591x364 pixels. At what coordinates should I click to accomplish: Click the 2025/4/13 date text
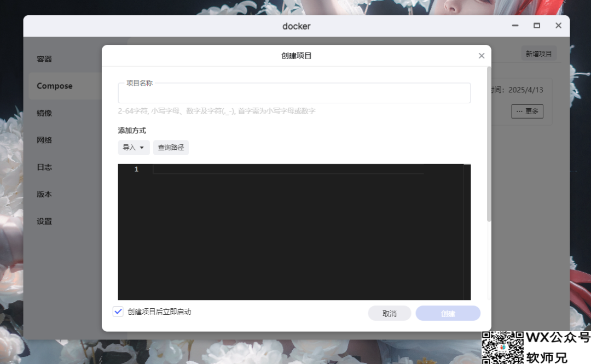click(525, 90)
